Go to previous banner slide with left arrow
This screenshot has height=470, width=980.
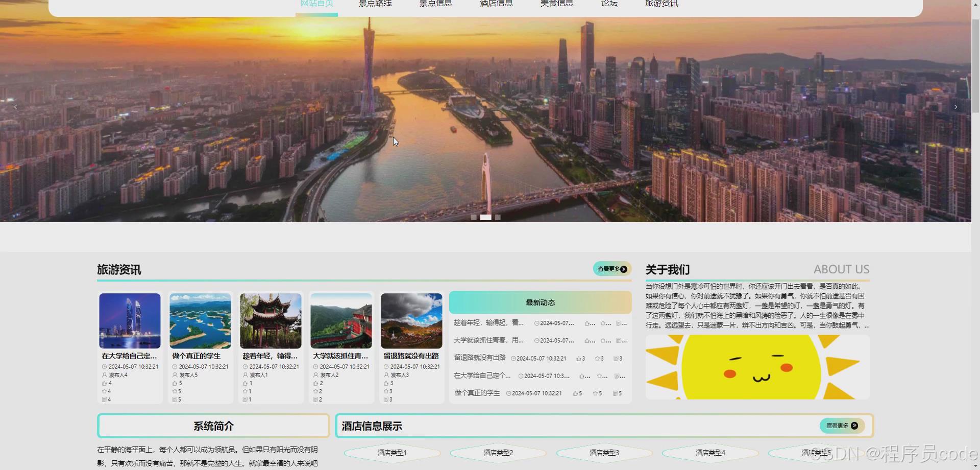(x=15, y=107)
